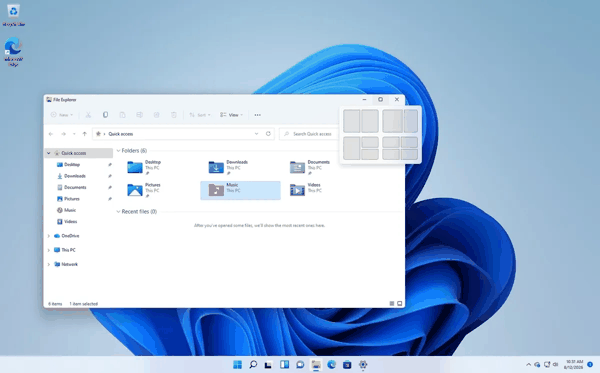Image resolution: width=600 pixels, height=373 pixels.
Task: Show hidden icons in the system tray
Action: coord(528,365)
